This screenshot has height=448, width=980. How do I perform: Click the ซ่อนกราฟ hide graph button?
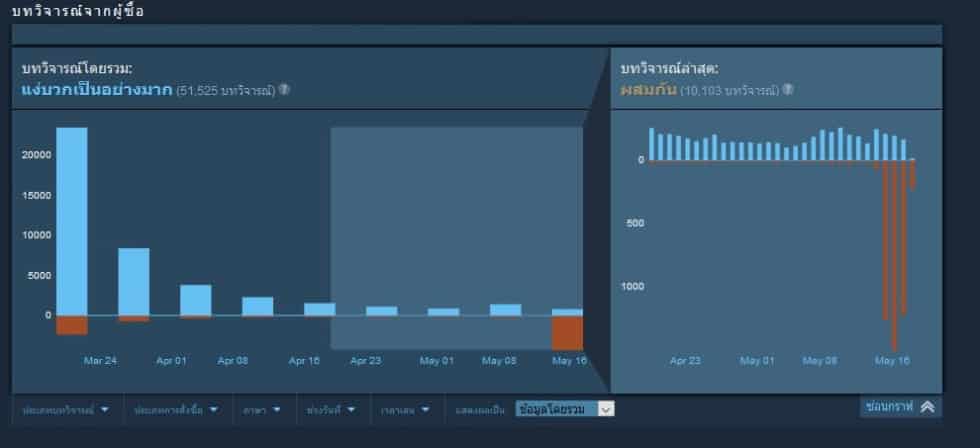click(900, 407)
